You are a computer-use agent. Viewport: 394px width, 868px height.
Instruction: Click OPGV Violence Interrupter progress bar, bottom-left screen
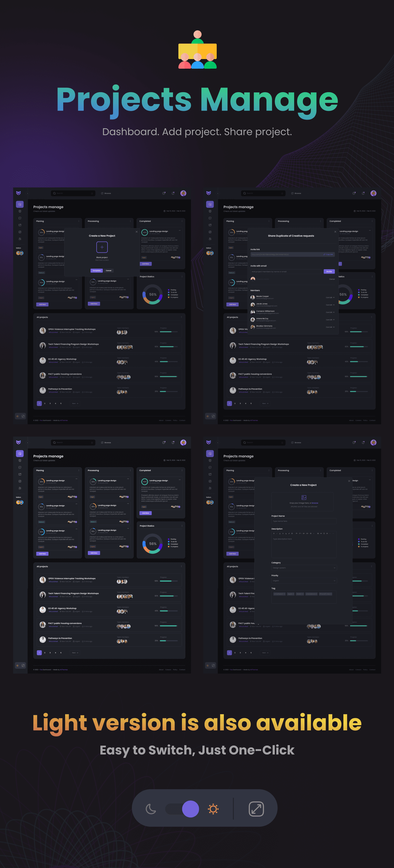pos(169,581)
